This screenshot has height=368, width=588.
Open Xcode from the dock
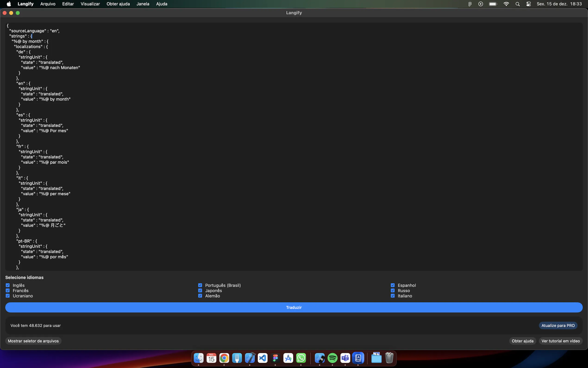pos(250,358)
